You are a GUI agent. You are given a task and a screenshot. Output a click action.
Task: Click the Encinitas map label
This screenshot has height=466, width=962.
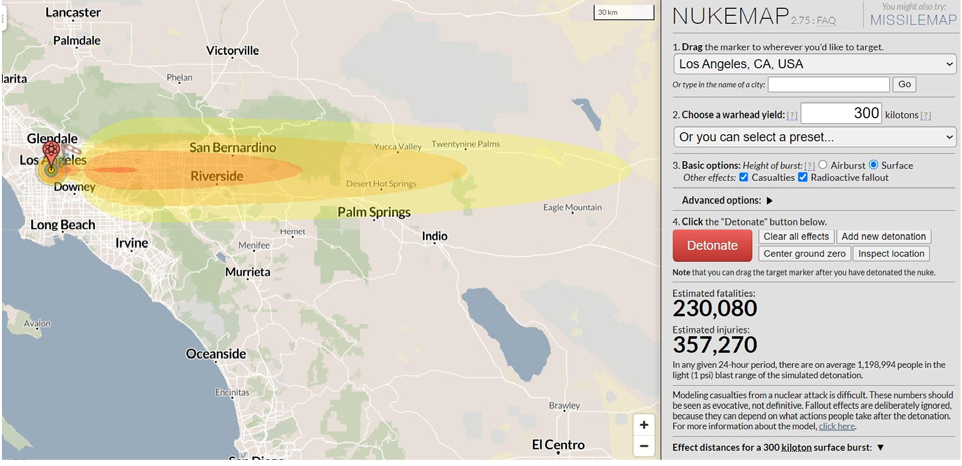[232, 392]
